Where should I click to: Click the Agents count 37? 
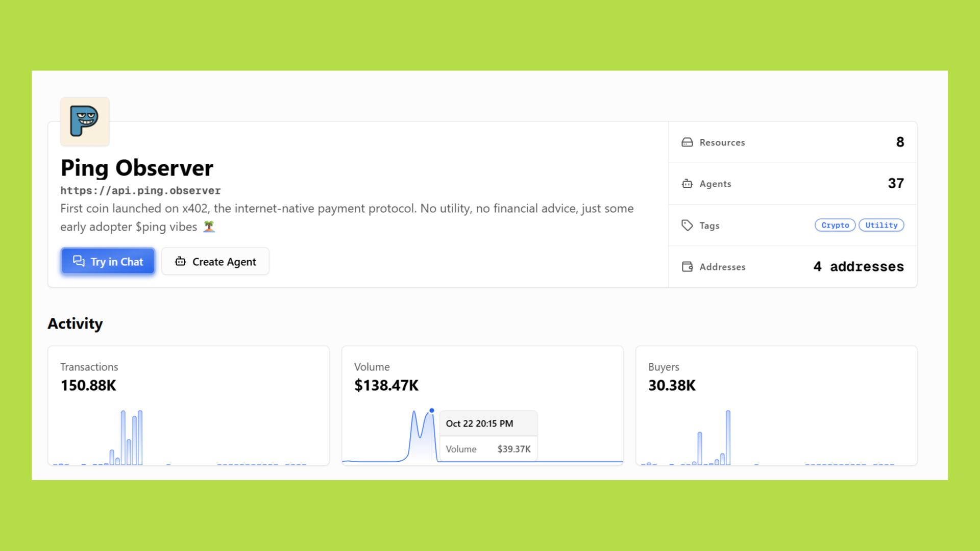click(x=896, y=183)
